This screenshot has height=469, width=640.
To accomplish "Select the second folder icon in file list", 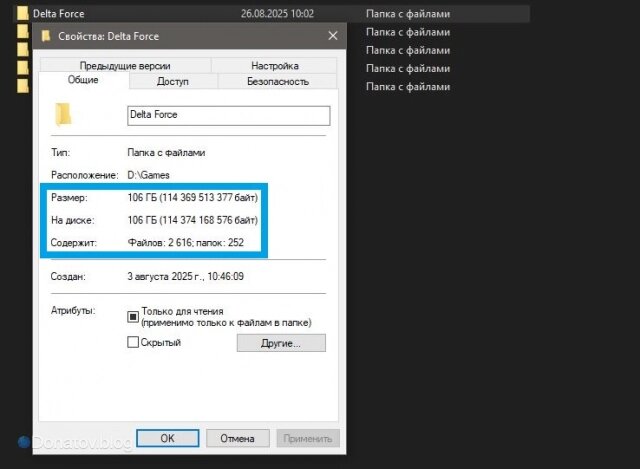I will [x=22, y=31].
